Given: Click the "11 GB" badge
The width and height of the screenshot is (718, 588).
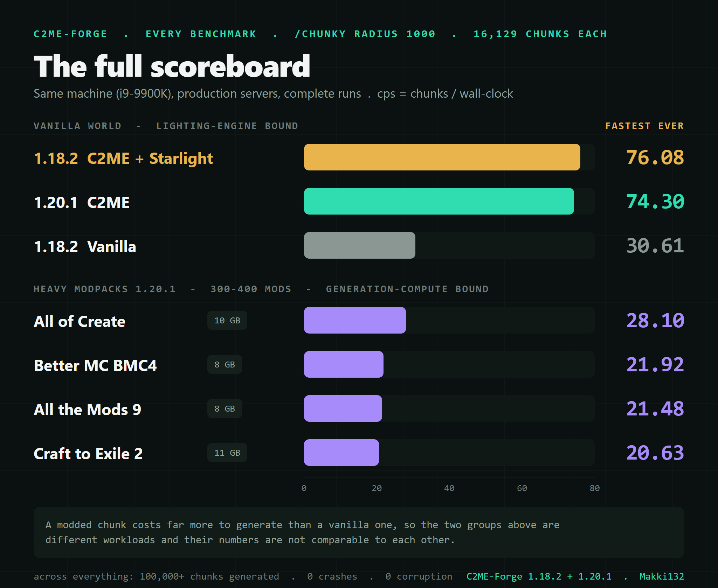Looking at the screenshot, I should (x=227, y=453).
